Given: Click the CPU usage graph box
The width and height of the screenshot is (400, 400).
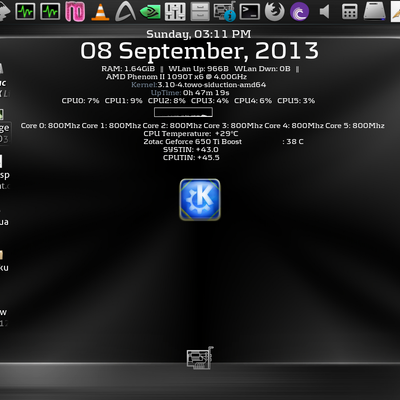Looking at the screenshot, I should 183,112.
